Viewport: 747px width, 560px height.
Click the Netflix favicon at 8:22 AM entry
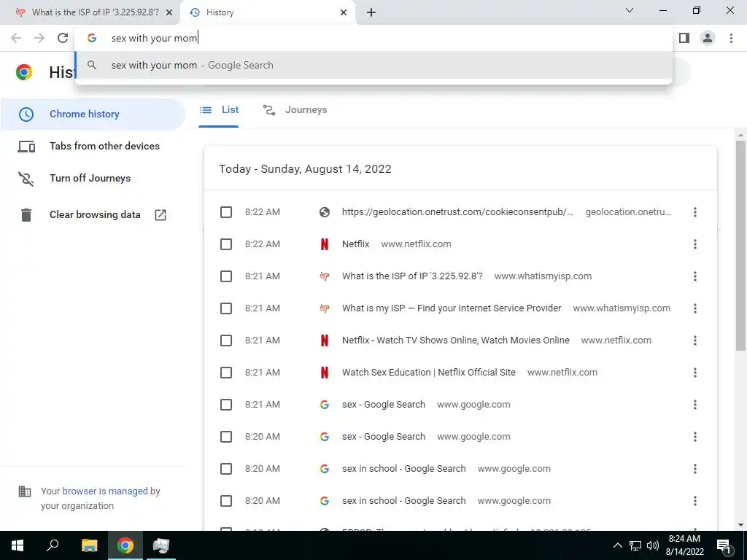coord(325,244)
